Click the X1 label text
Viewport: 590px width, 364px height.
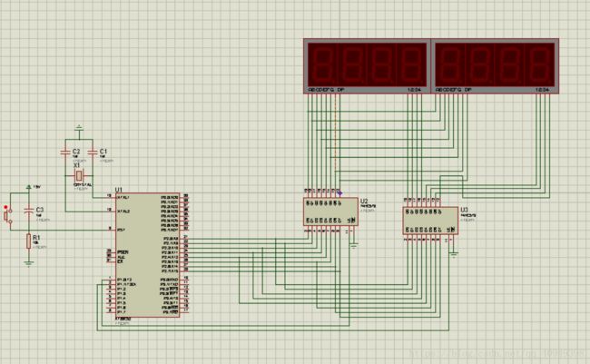(x=77, y=165)
